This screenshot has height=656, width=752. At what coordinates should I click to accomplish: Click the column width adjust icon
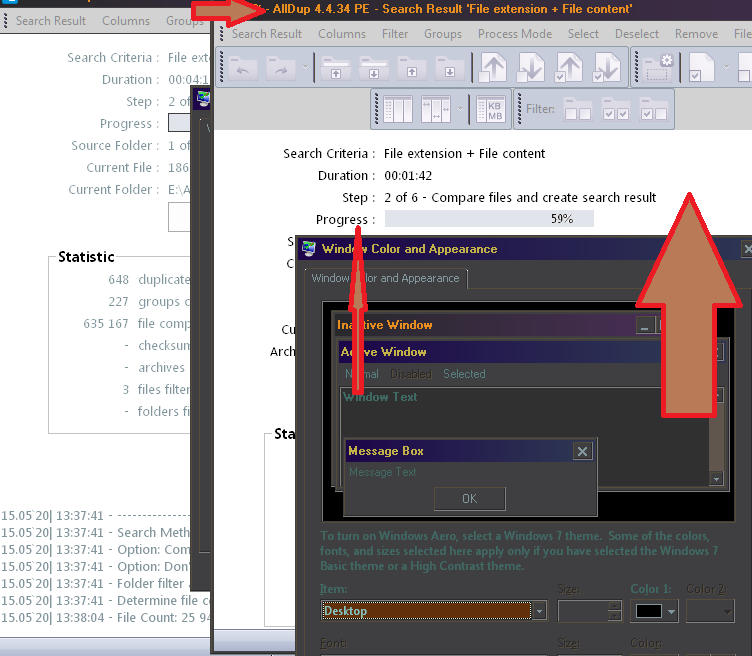[x=438, y=109]
